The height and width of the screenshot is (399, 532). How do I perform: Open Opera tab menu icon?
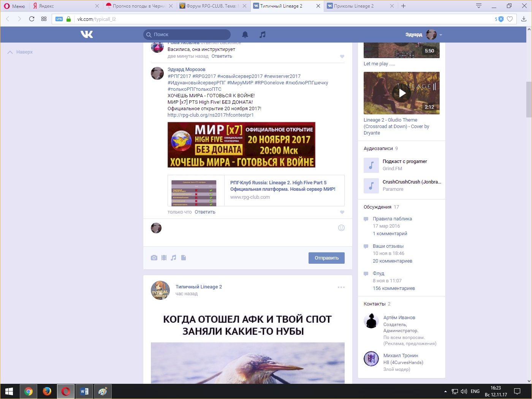pos(479,6)
